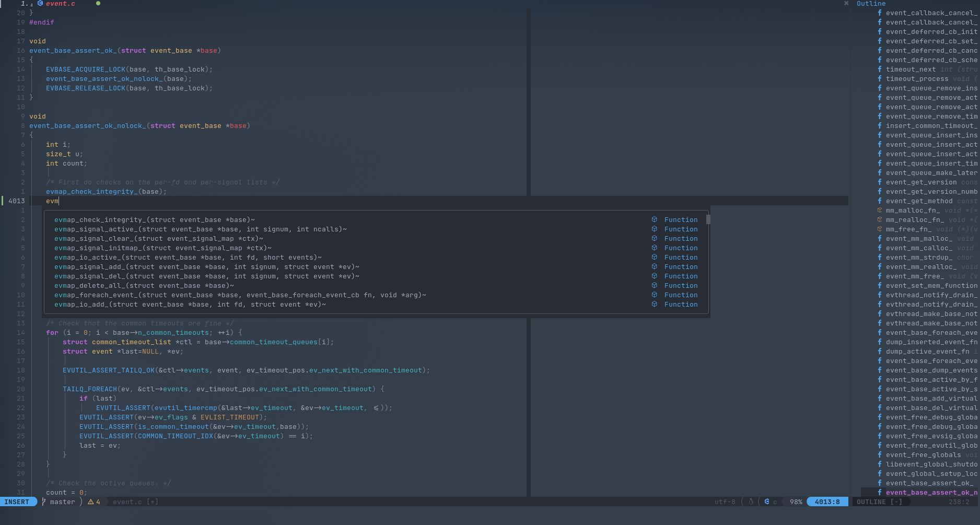Click the OUTLINE [-] statusline label
Screen dimensions: 980x525
click(x=880, y=502)
